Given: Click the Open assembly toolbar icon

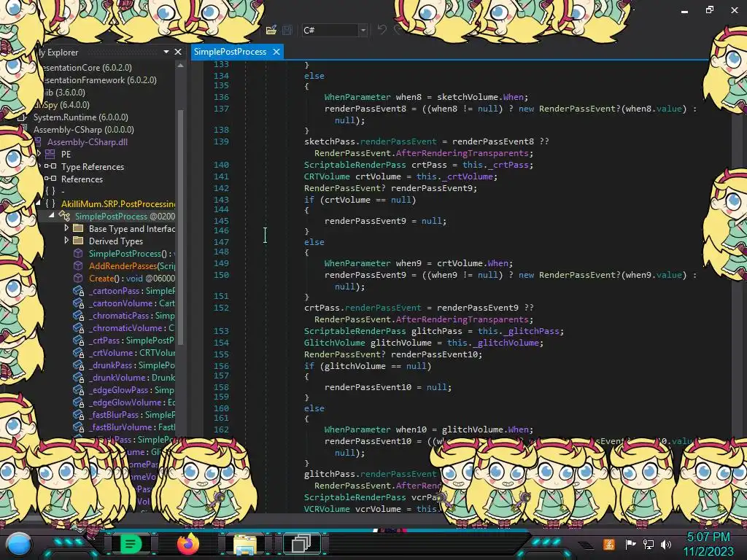Looking at the screenshot, I should click(x=271, y=30).
